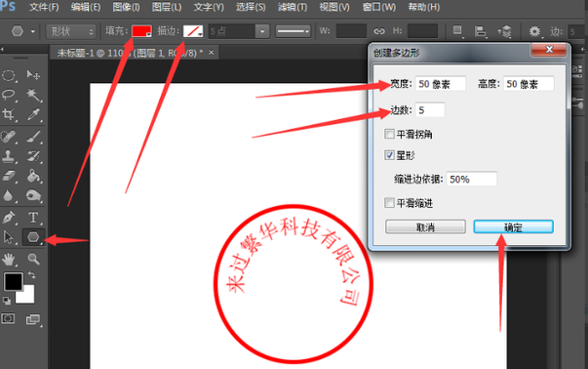Select the Hand tool
Image resolution: width=588 pixels, height=369 pixels.
(9, 259)
